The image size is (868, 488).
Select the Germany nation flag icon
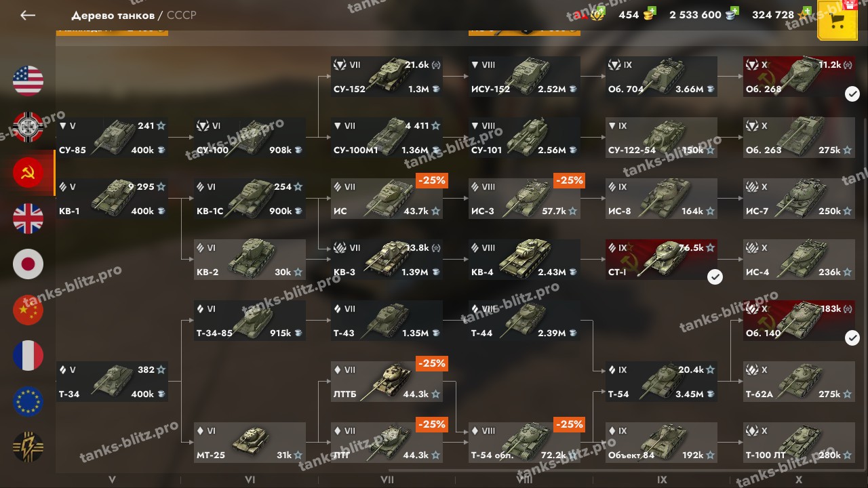click(x=28, y=127)
